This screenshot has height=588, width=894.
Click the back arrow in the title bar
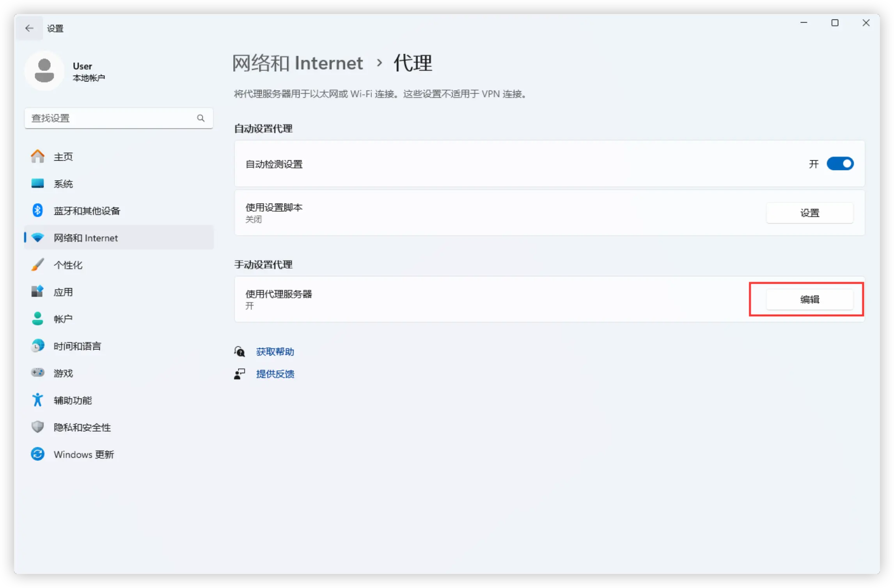pos(29,28)
